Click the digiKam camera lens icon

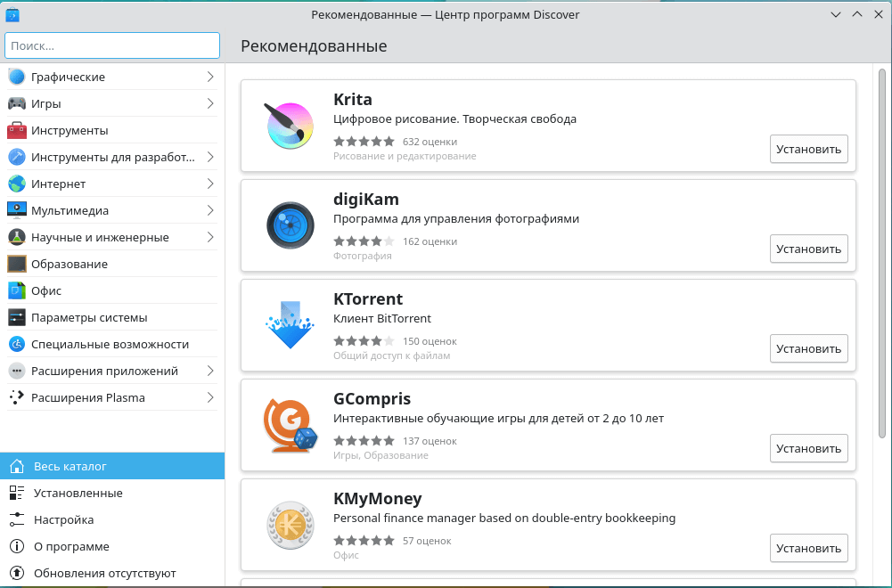291,225
